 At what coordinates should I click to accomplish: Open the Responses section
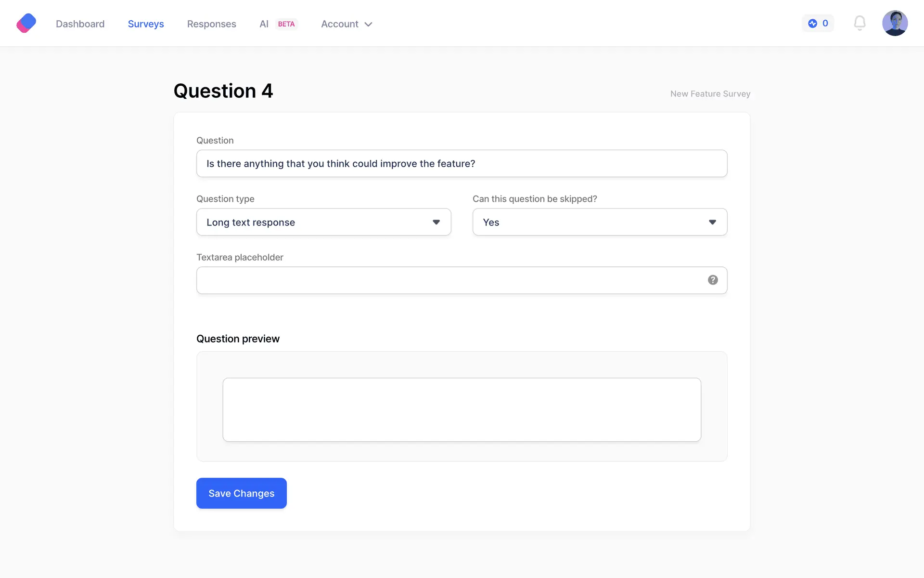point(211,24)
